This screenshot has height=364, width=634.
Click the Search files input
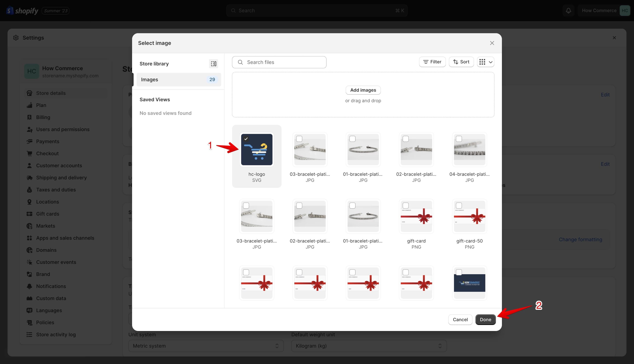[x=279, y=62]
